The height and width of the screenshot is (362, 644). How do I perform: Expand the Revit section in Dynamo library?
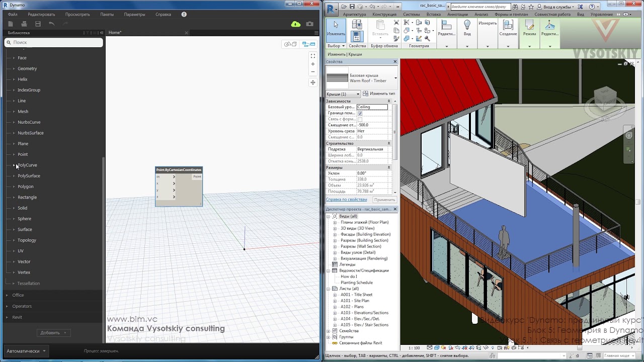[x=7, y=317]
